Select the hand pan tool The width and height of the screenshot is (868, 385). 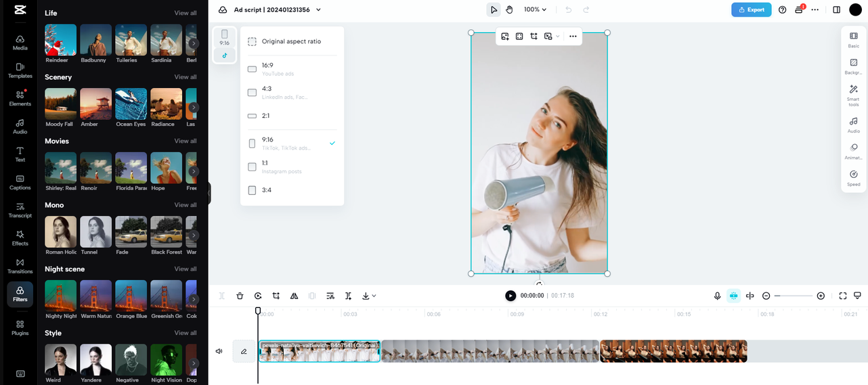tap(509, 9)
